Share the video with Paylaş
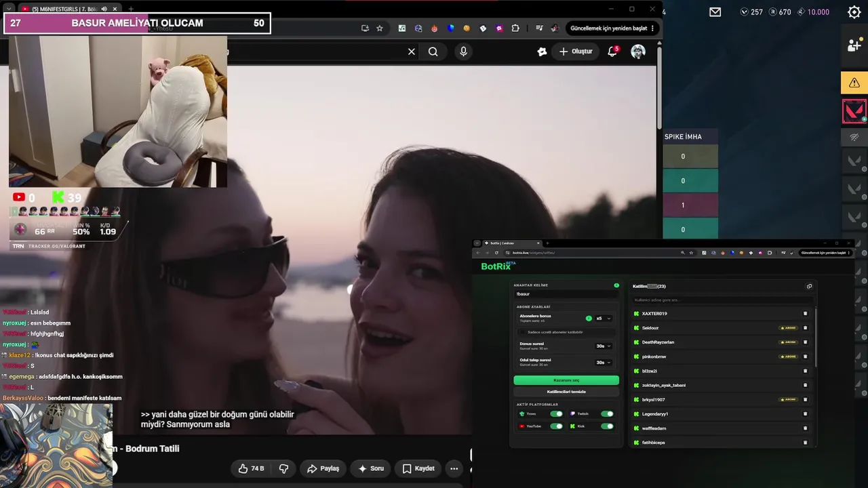The height and width of the screenshot is (488, 868). pyautogui.click(x=323, y=468)
